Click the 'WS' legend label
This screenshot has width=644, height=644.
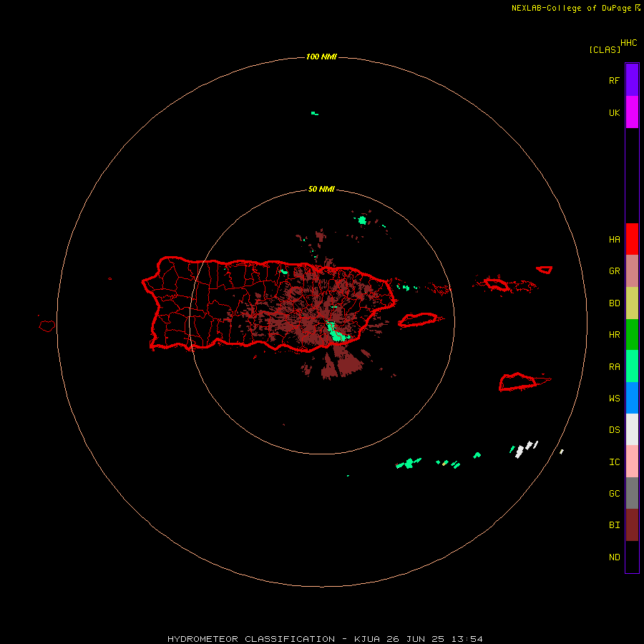coord(614,398)
